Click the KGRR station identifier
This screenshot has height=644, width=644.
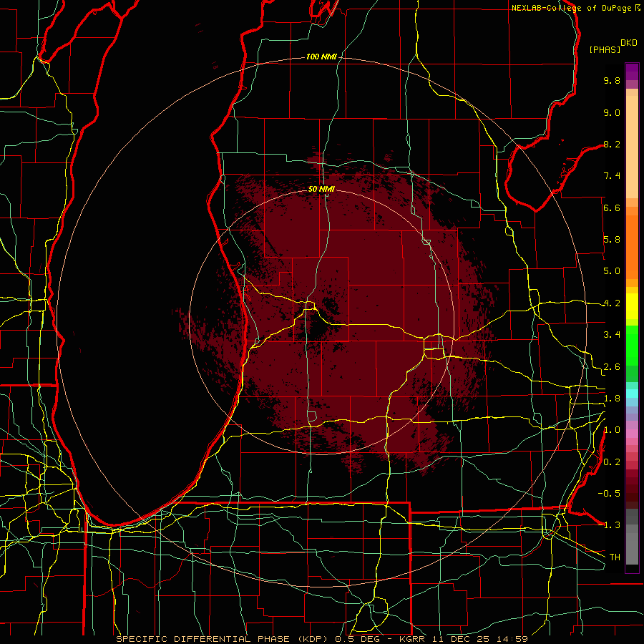(x=413, y=639)
